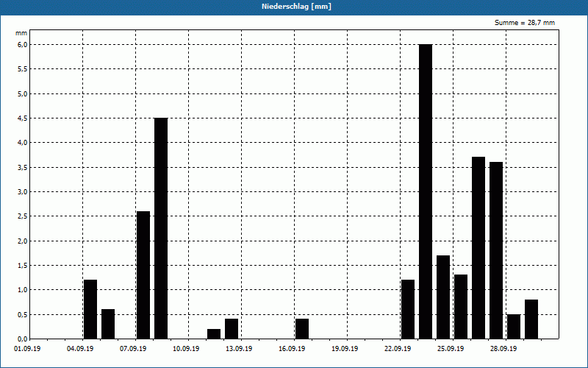Click the 5,5 y-axis label
This screenshot has width=588, height=368.
23,69
